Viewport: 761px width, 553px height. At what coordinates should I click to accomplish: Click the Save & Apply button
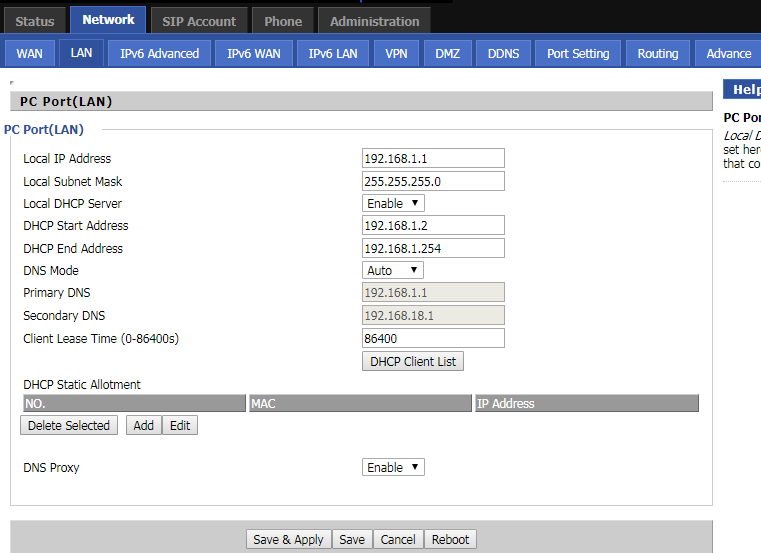288,539
